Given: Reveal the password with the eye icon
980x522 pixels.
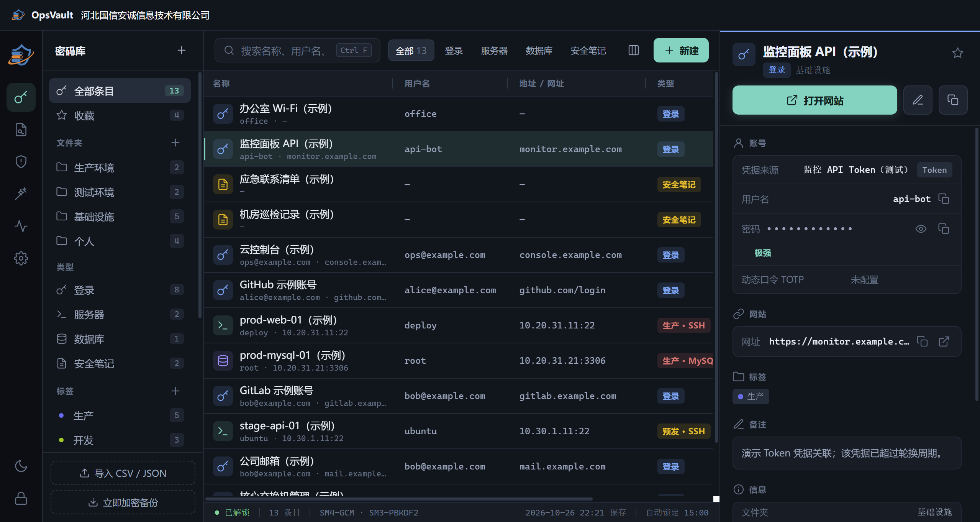Looking at the screenshot, I should (921, 229).
